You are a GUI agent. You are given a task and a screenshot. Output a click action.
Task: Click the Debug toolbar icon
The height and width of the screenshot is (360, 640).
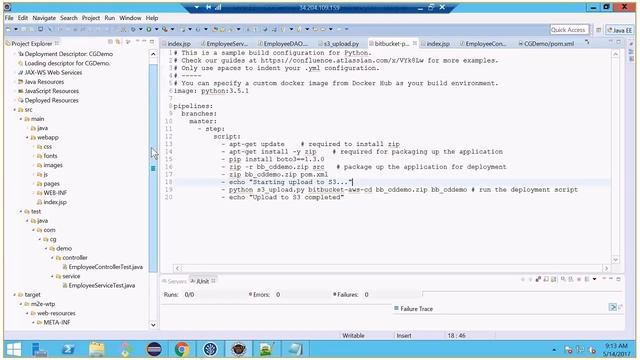click(x=133, y=29)
